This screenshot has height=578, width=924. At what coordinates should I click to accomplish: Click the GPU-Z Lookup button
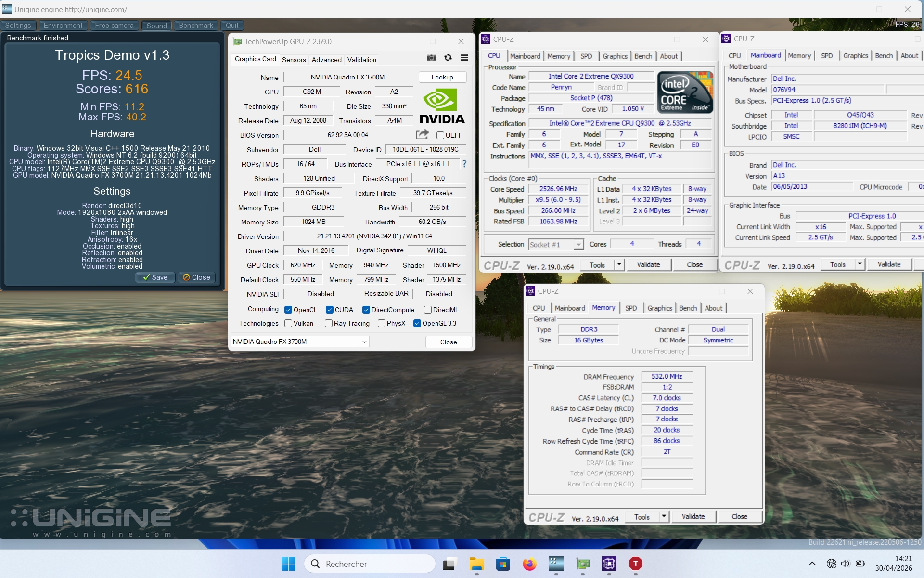[442, 77]
